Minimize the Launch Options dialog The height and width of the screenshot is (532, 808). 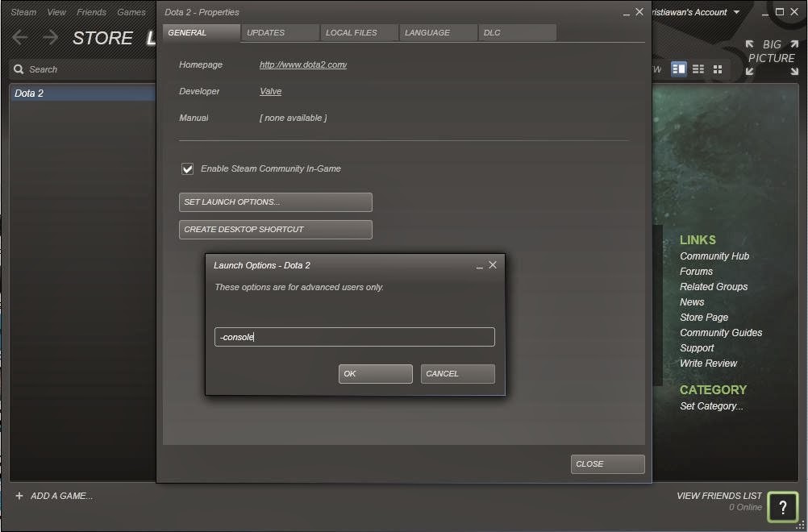point(480,266)
